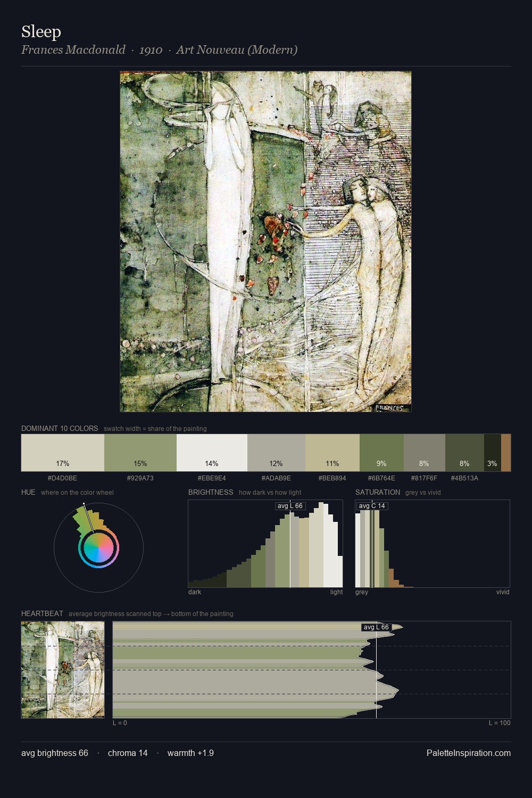Click the hex code #EBE9E4
The height and width of the screenshot is (798, 532).
click(212, 478)
